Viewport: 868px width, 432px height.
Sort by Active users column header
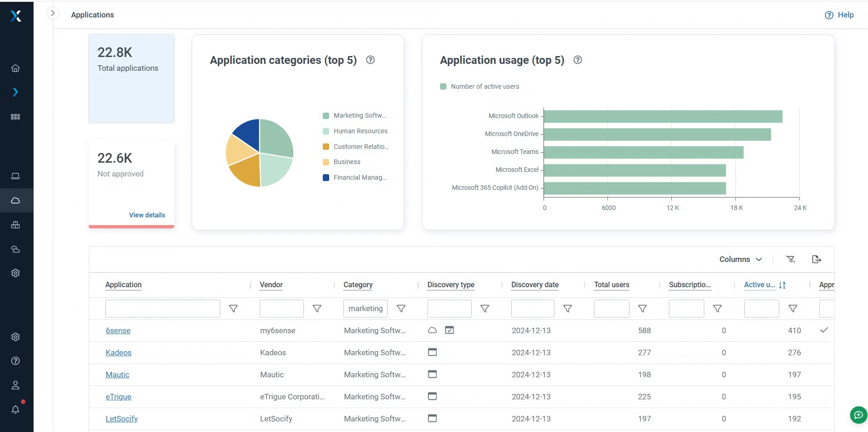click(759, 285)
